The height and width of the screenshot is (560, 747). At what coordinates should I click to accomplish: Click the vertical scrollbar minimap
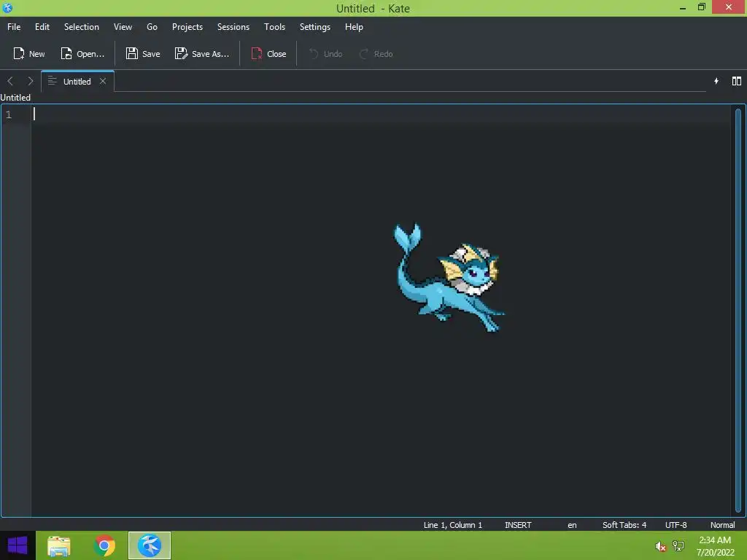tap(738, 311)
